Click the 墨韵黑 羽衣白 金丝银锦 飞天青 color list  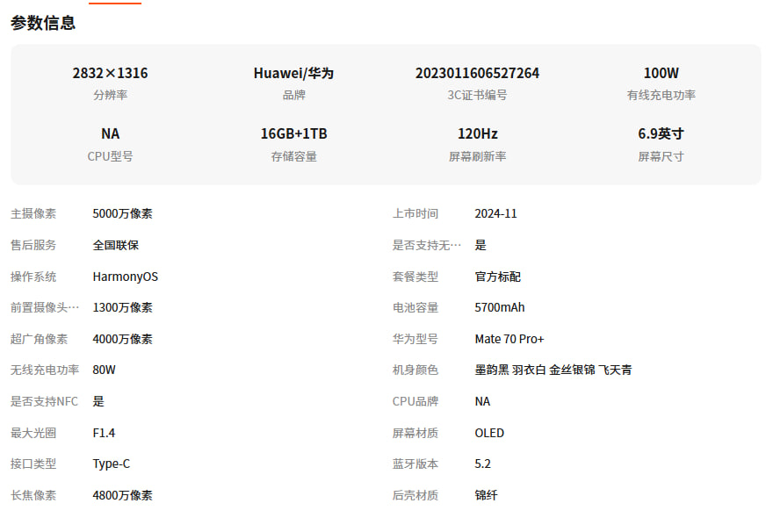click(x=553, y=370)
